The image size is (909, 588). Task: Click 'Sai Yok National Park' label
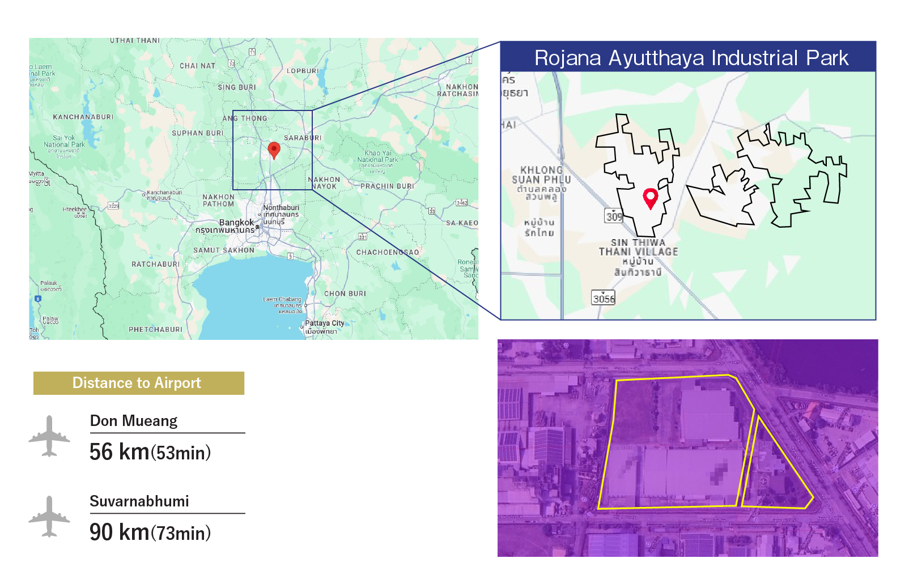pyautogui.click(x=64, y=141)
